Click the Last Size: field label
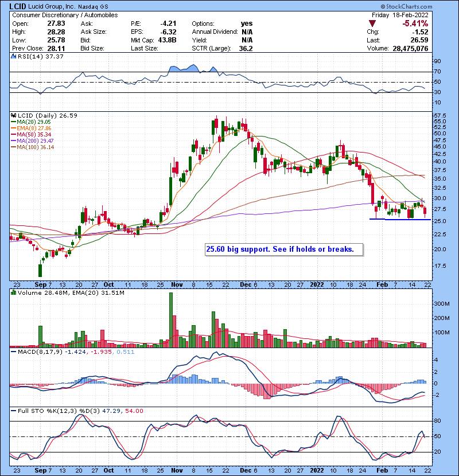 pyautogui.click(x=144, y=48)
